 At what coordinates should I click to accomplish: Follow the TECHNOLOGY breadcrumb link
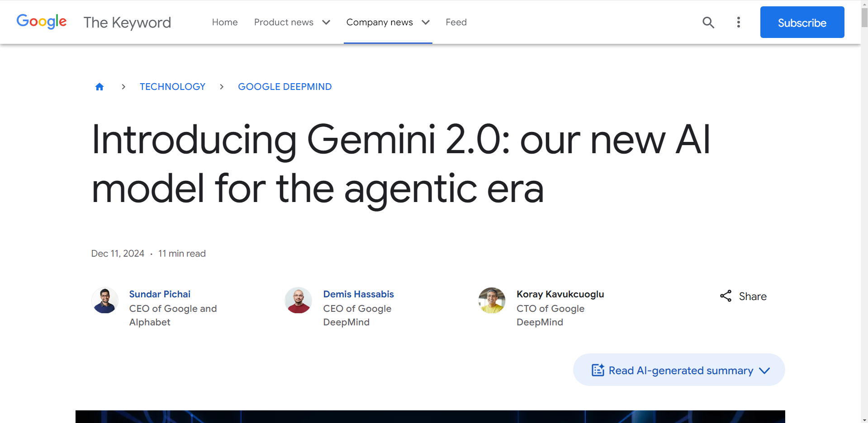tap(172, 87)
